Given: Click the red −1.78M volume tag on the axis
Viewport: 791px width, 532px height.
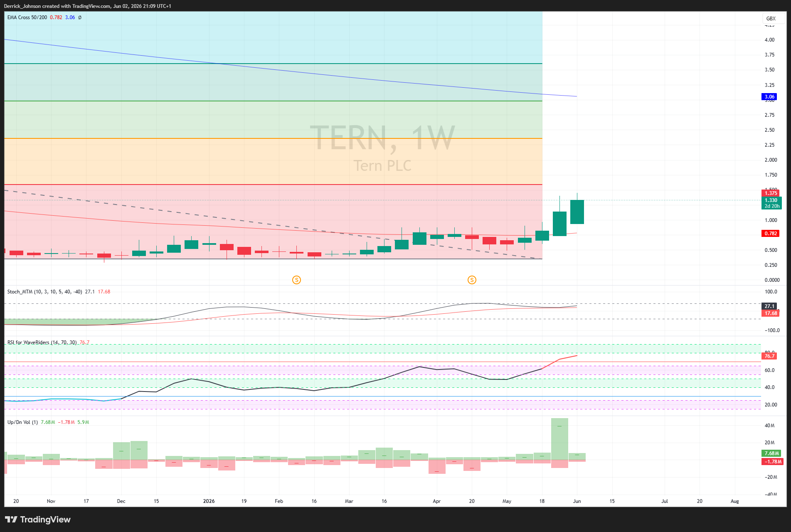Looking at the screenshot, I should 773,462.
